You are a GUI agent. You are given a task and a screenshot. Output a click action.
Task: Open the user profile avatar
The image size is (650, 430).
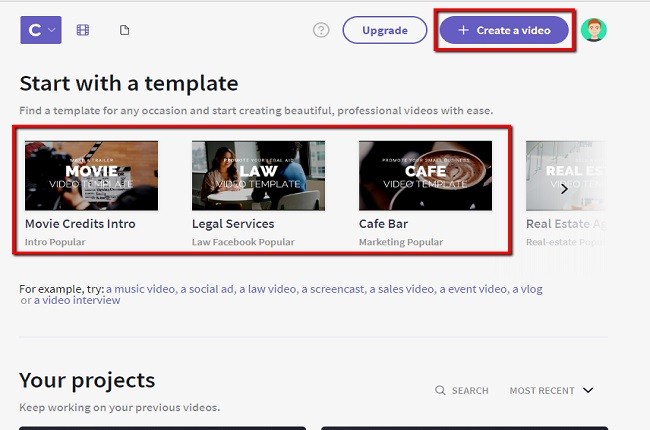click(594, 30)
